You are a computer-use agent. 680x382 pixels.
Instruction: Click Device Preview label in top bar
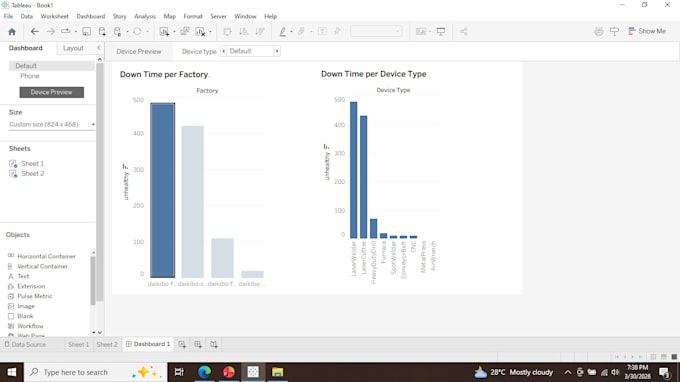pos(139,51)
